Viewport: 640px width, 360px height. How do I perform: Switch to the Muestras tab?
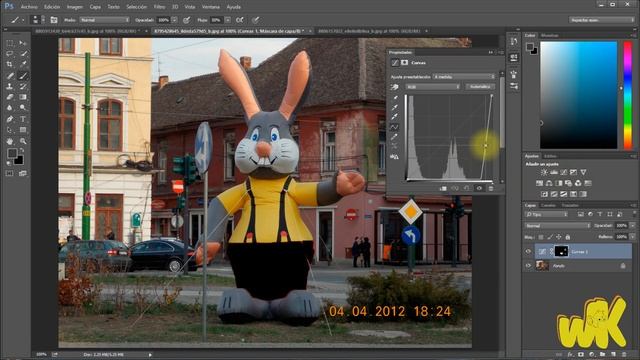coord(549,36)
